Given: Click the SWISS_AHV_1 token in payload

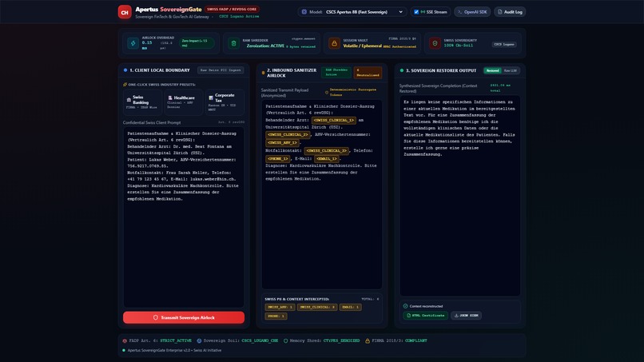Looking at the screenshot, I should pos(282,143).
